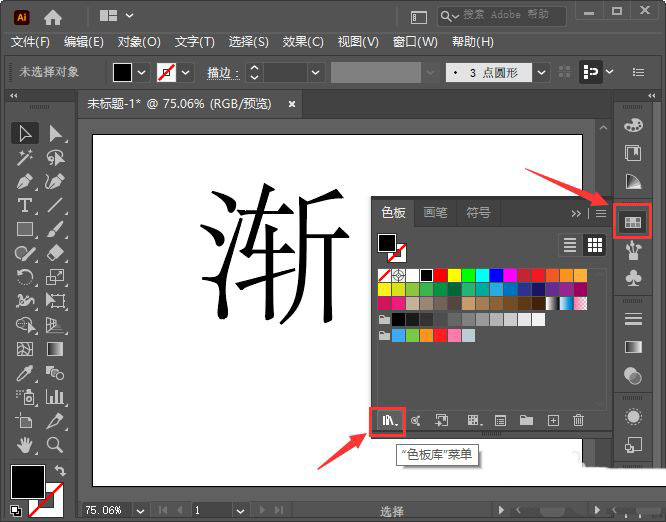Open the 3 点圆形 brush profile dropdown
The width and height of the screenshot is (666, 522).
[x=540, y=73]
